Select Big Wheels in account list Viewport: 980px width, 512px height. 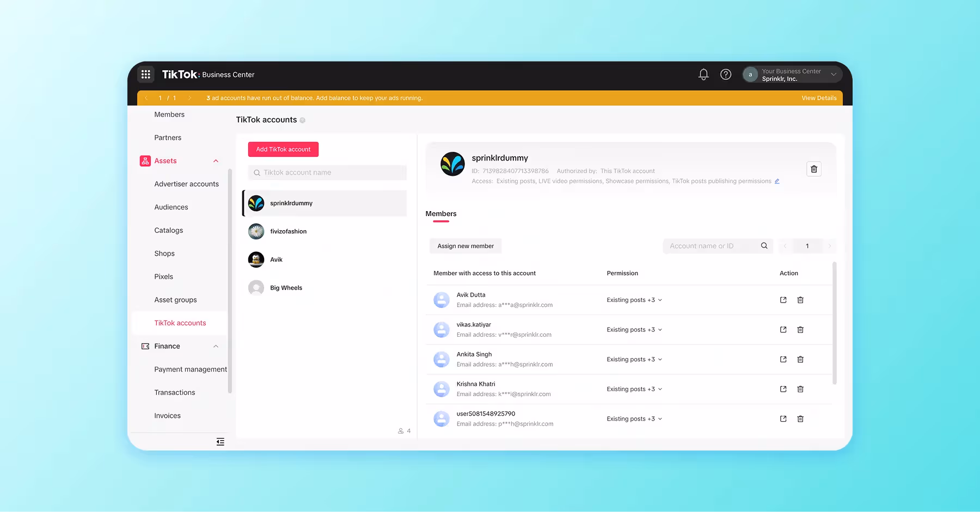(324, 288)
